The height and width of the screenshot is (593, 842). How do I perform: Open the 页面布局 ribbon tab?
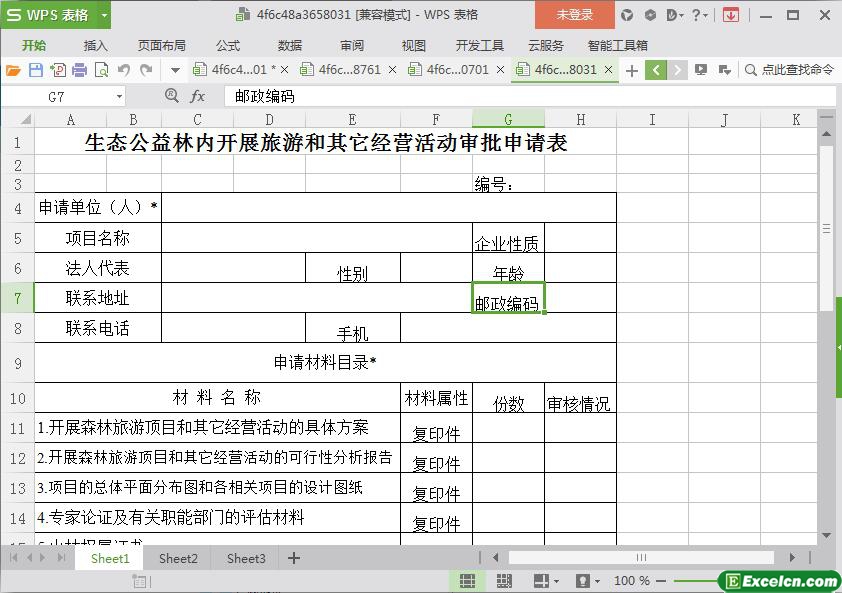point(162,46)
